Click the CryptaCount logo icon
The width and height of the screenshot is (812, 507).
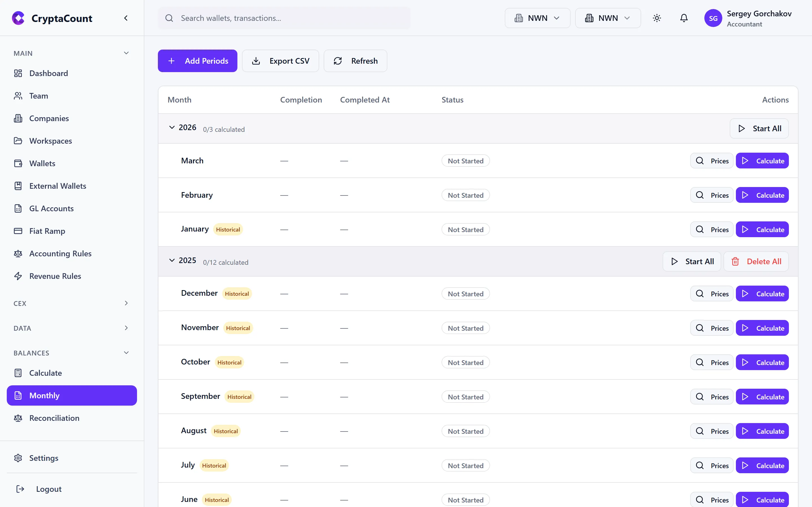[x=18, y=18]
